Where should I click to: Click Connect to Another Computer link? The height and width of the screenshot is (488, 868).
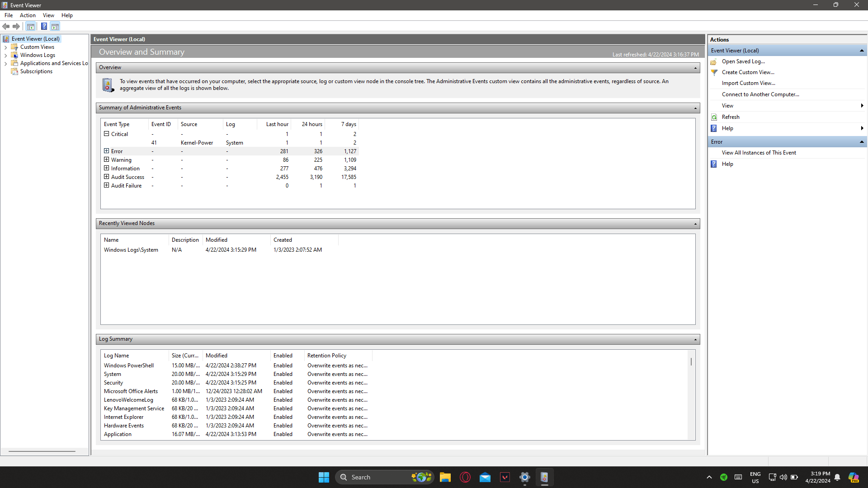click(760, 94)
